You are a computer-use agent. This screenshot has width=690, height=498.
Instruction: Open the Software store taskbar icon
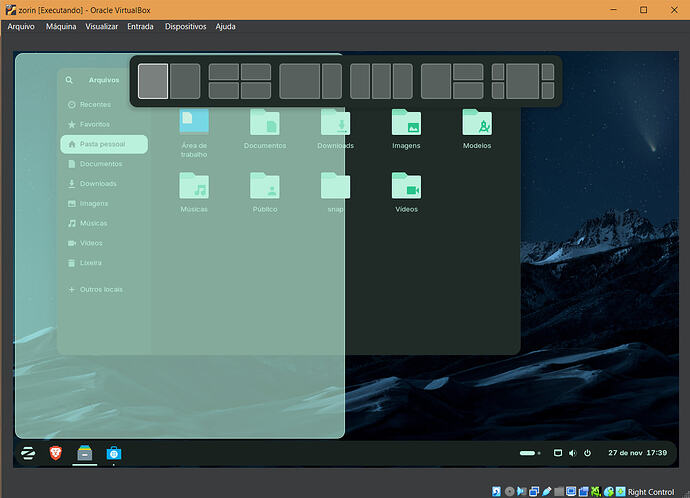pos(114,453)
